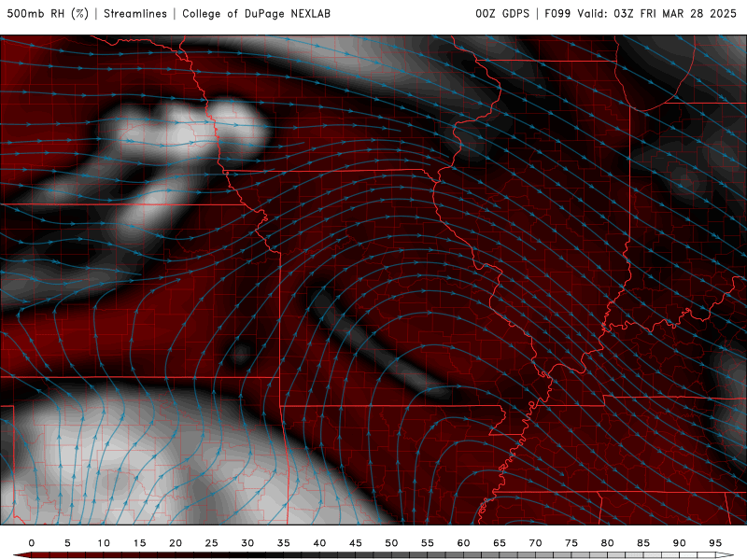
Task: Click the colorbar label "60"
Action: coord(463,543)
